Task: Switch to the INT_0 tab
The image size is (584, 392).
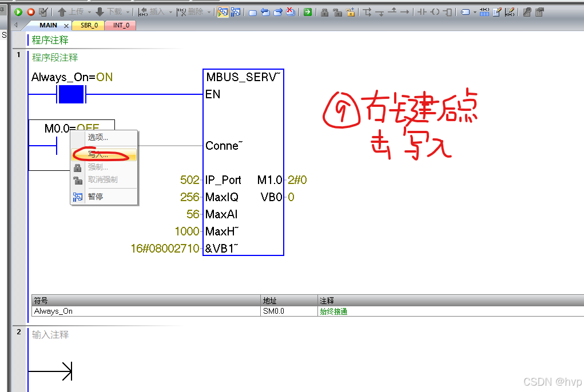Action: pyautogui.click(x=120, y=25)
